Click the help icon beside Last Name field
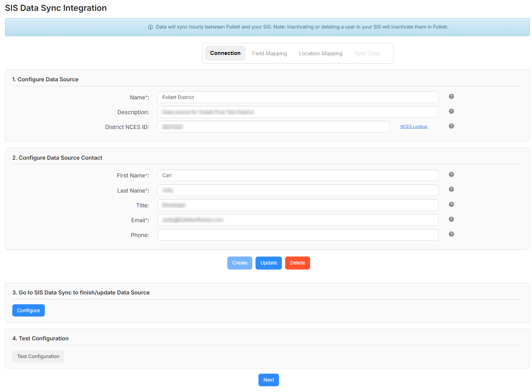Image resolution: width=532 pixels, height=392 pixels. click(x=451, y=189)
